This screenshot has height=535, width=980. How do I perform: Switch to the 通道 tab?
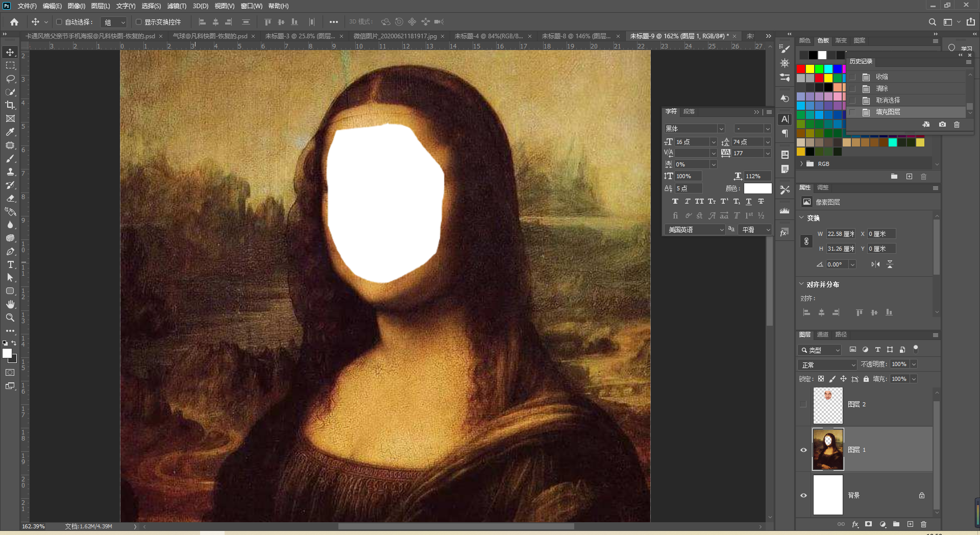pos(822,335)
